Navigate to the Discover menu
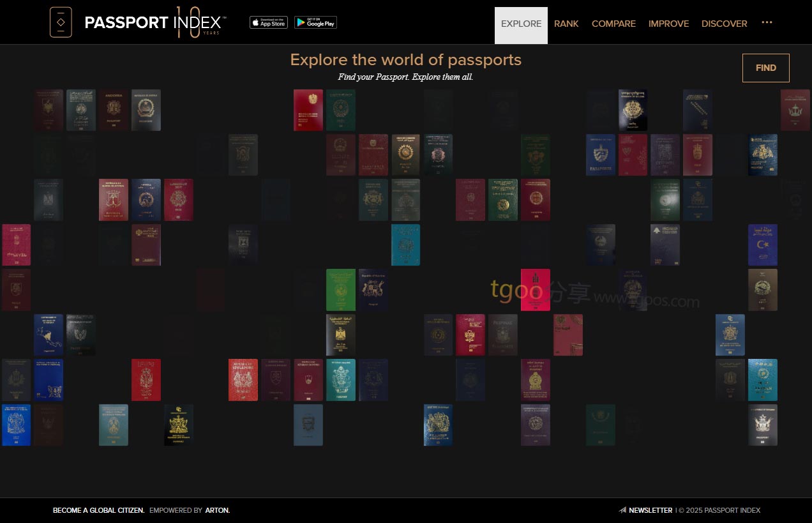Screen dimensions: 812x523 (x=724, y=24)
